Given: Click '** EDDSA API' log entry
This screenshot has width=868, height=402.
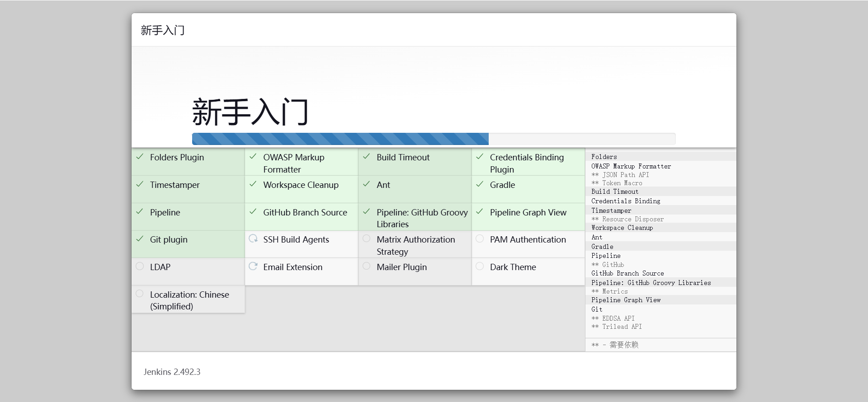Looking at the screenshot, I should (x=613, y=318).
